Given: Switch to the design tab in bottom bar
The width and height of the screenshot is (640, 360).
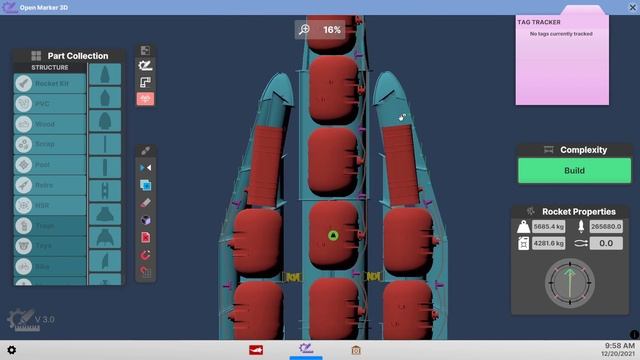Looking at the screenshot, I should click(306, 349).
